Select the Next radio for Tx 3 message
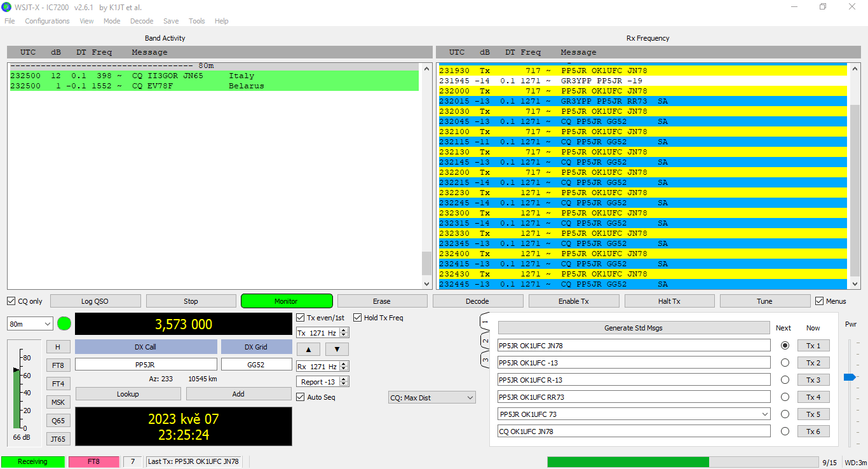This screenshot has height=469, width=868. tap(785, 380)
